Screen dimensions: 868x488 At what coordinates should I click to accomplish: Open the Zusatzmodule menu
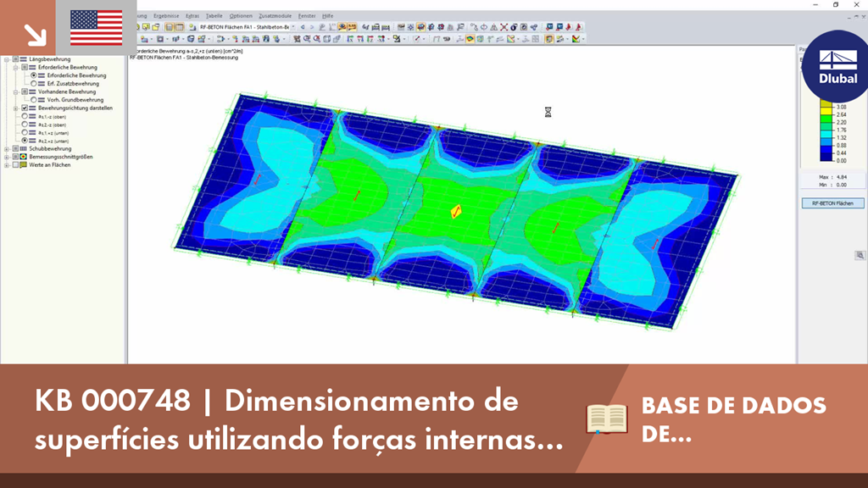pyautogui.click(x=275, y=16)
